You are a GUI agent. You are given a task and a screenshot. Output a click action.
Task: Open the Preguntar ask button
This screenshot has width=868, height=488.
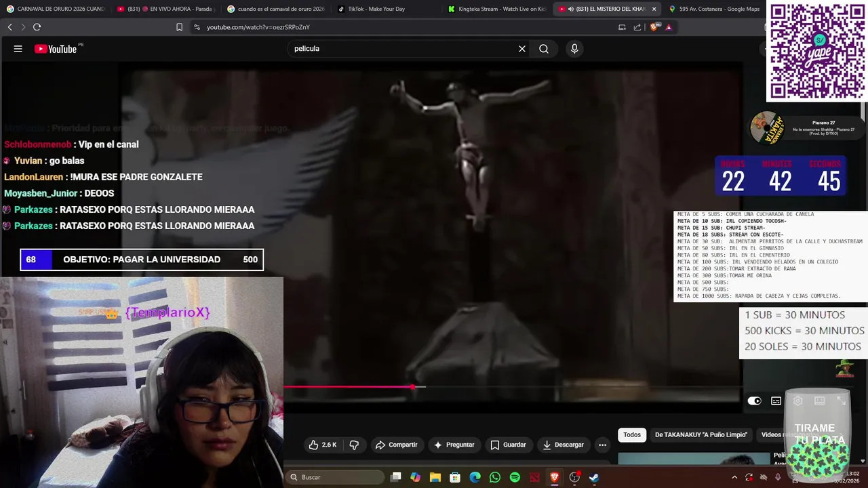454,445
